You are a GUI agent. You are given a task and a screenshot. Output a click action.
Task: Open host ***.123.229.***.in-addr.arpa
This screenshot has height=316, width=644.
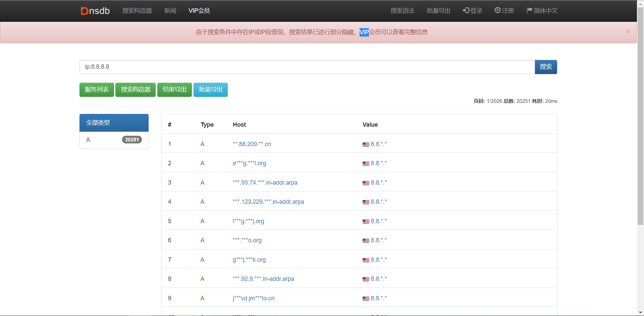click(x=268, y=202)
